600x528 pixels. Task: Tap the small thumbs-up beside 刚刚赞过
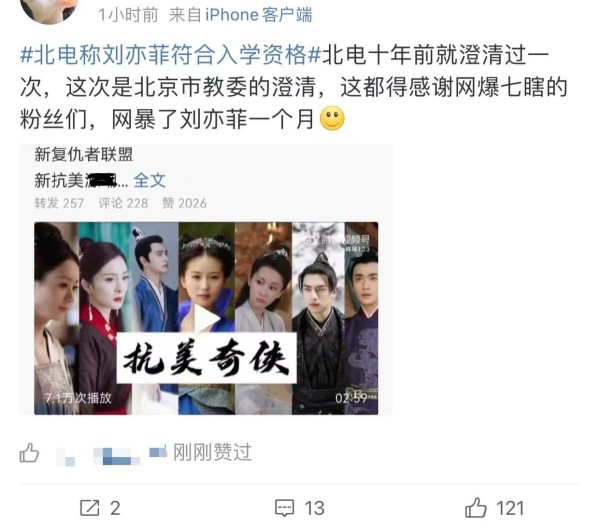coord(29,453)
